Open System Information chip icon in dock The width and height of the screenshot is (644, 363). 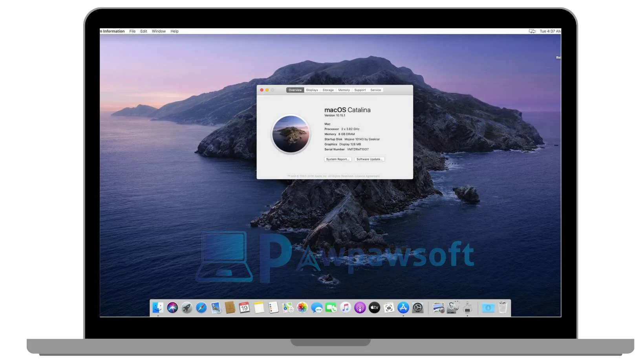(467, 308)
